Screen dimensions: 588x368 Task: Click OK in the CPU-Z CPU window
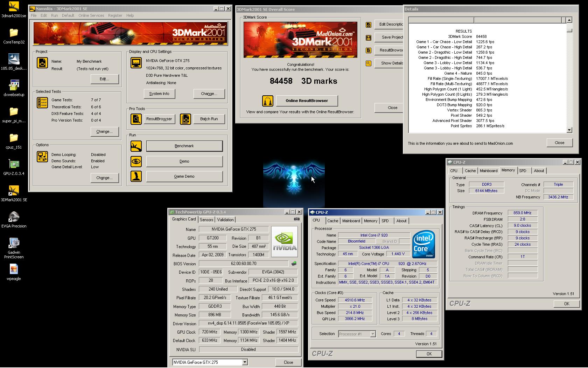pos(429,354)
